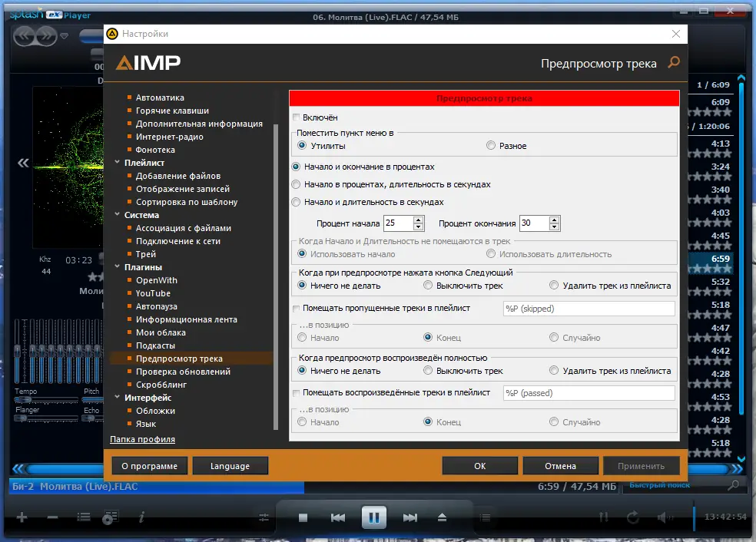
Task: Click the '%P (passed)' input field
Action: click(589, 392)
